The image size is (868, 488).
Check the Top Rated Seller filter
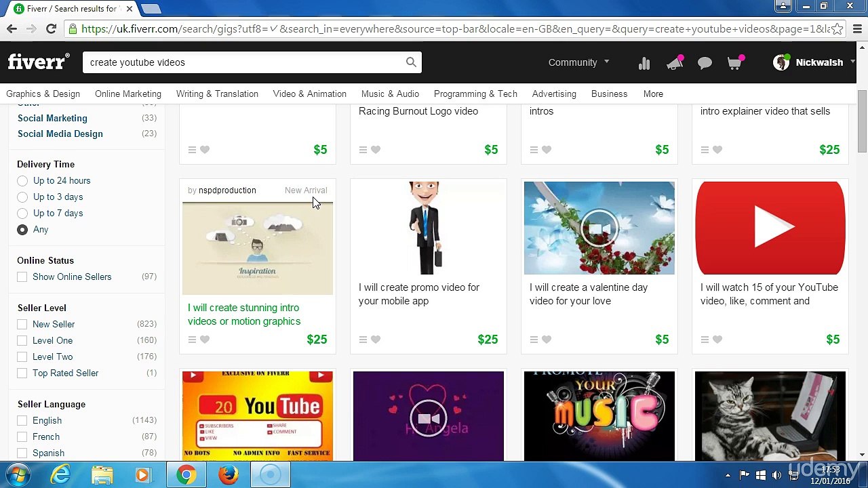click(x=22, y=373)
